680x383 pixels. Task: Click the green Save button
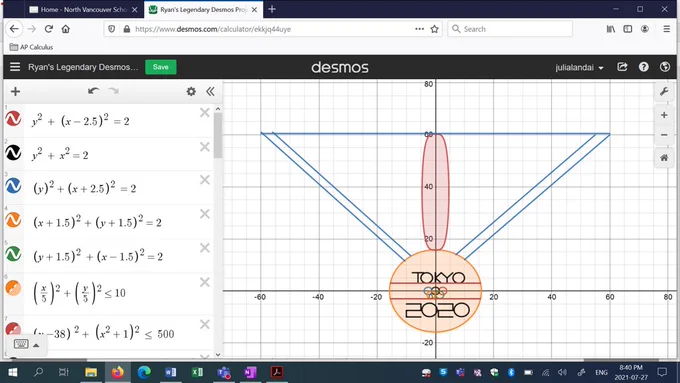(x=160, y=67)
